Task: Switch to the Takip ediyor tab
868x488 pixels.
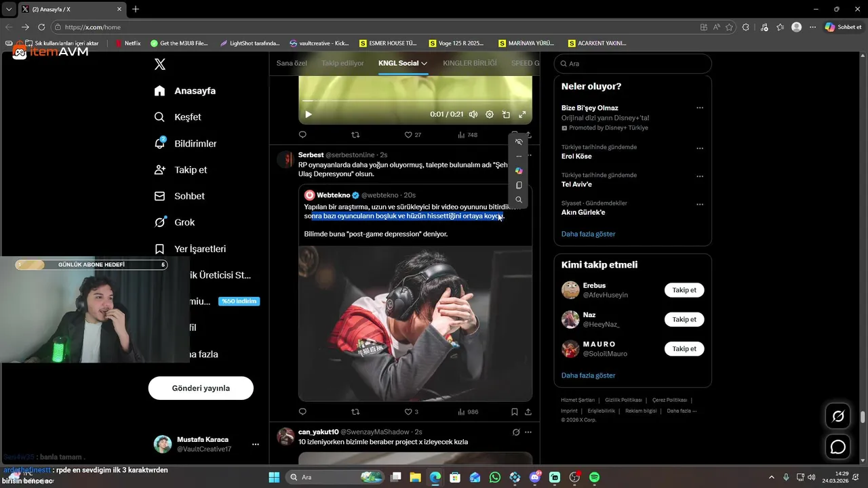Action: (342, 63)
